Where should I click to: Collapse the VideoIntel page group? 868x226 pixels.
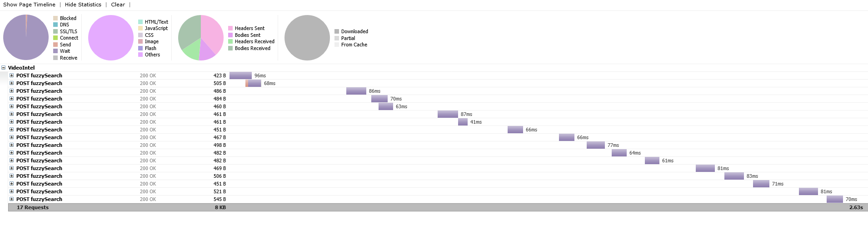click(x=4, y=68)
